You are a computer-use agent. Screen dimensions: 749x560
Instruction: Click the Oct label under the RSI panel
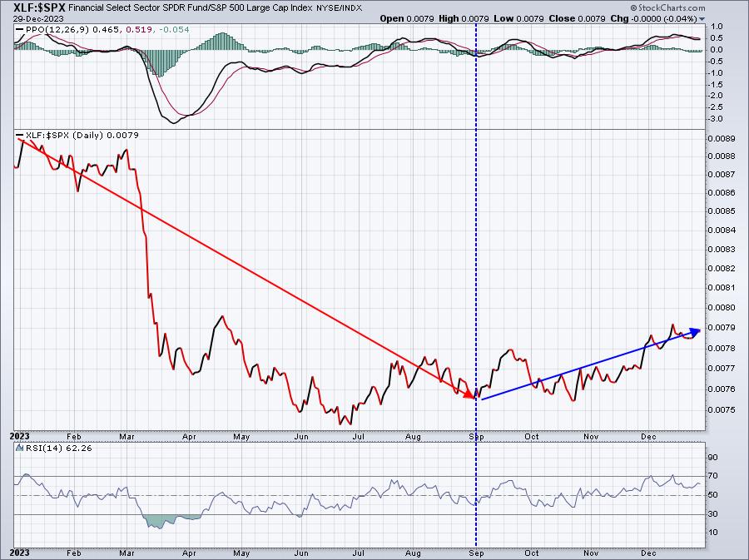(x=532, y=553)
